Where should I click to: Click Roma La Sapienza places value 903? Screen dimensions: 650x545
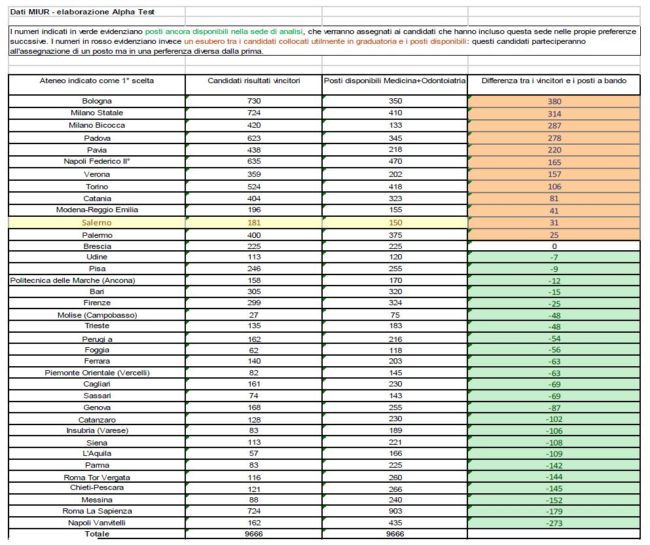[x=395, y=511]
